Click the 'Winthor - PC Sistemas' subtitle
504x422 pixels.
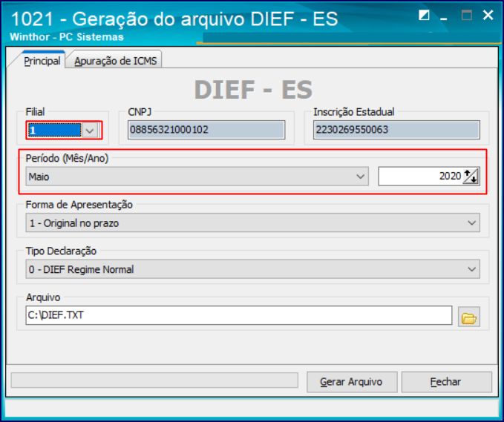tap(67, 37)
